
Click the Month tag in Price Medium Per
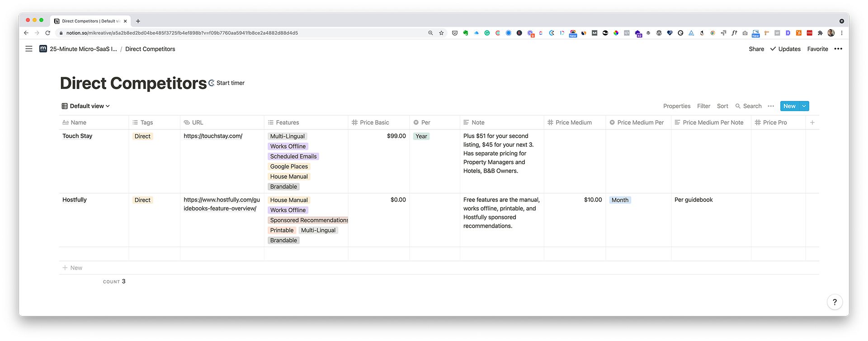[x=620, y=200]
